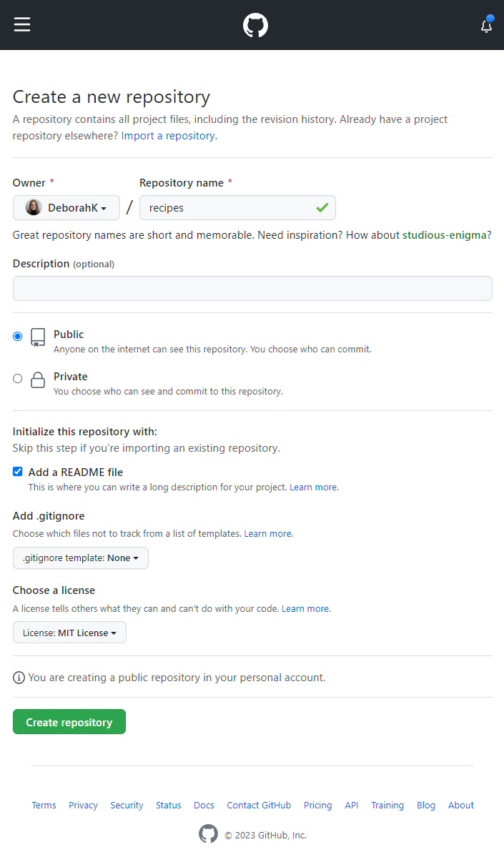Image resolution: width=504 pixels, height=852 pixels.
Task: Open the .gitignore template dropdown
Action: (80, 558)
